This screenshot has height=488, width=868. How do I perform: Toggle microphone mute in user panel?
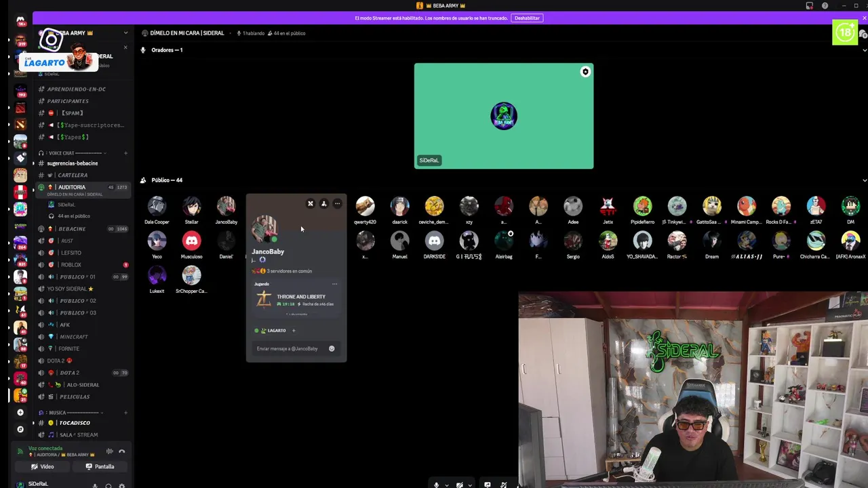pyautogui.click(x=95, y=485)
